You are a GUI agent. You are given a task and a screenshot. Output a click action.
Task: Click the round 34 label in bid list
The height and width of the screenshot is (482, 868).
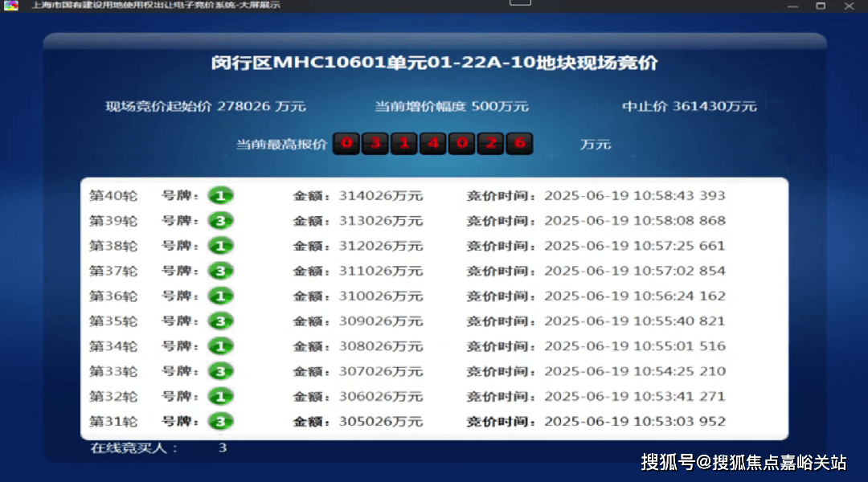113,346
